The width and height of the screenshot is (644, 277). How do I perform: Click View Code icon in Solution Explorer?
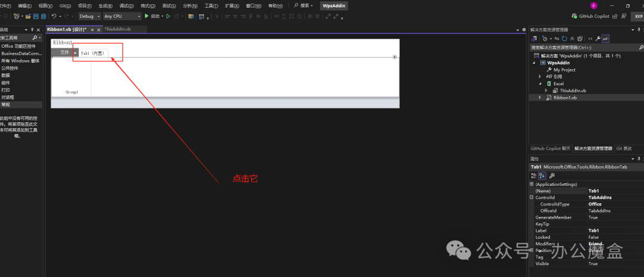(x=590, y=39)
